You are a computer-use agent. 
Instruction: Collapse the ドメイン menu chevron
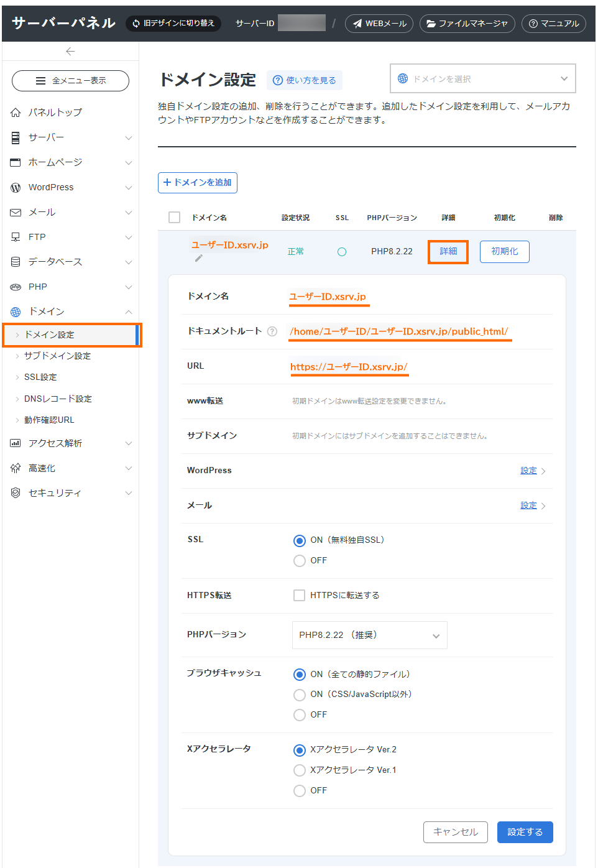pyautogui.click(x=129, y=312)
